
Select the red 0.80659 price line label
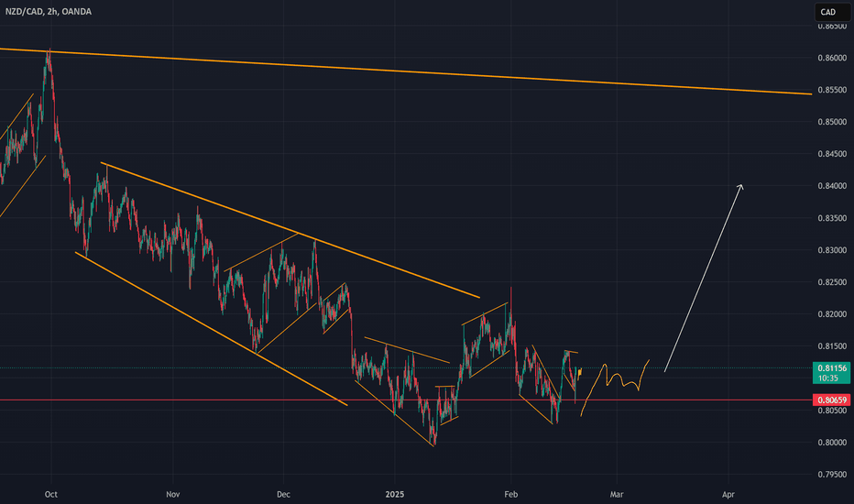click(x=831, y=400)
